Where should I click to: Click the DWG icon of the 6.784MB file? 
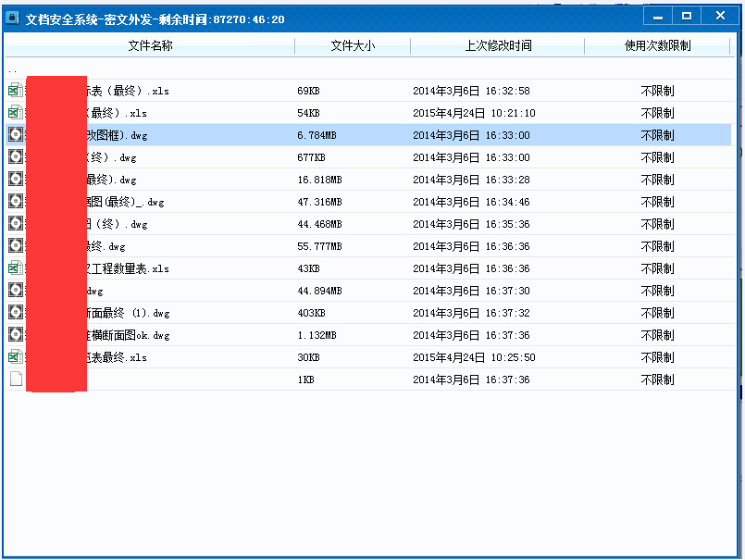[16, 135]
